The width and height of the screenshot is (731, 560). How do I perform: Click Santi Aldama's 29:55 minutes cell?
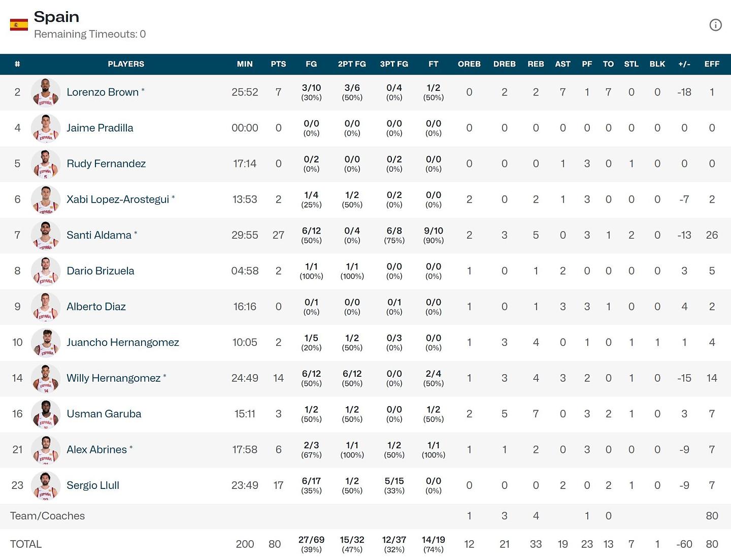[245, 235]
